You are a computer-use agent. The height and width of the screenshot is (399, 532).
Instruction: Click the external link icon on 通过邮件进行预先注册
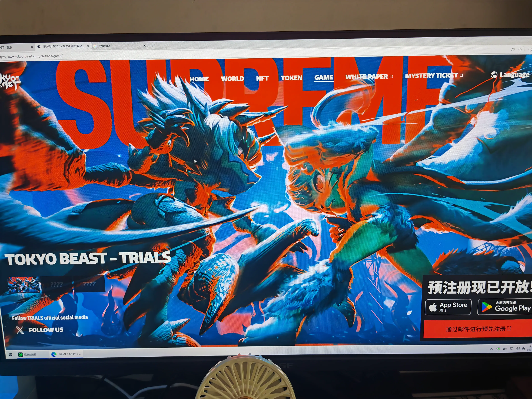[509, 328]
